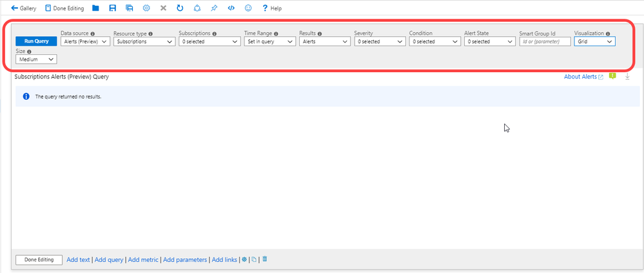Refresh the workbook with the circular arrow
644x273 pixels.
pyautogui.click(x=180, y=8)
